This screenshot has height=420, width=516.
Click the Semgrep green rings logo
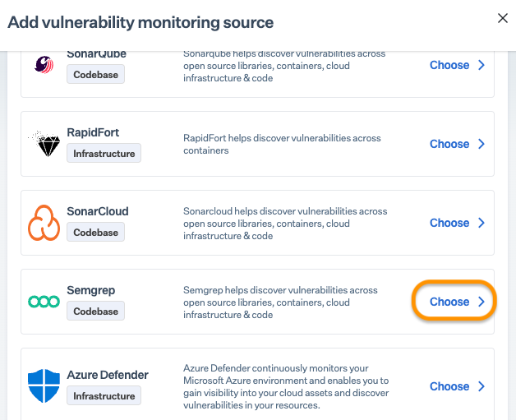44,302
